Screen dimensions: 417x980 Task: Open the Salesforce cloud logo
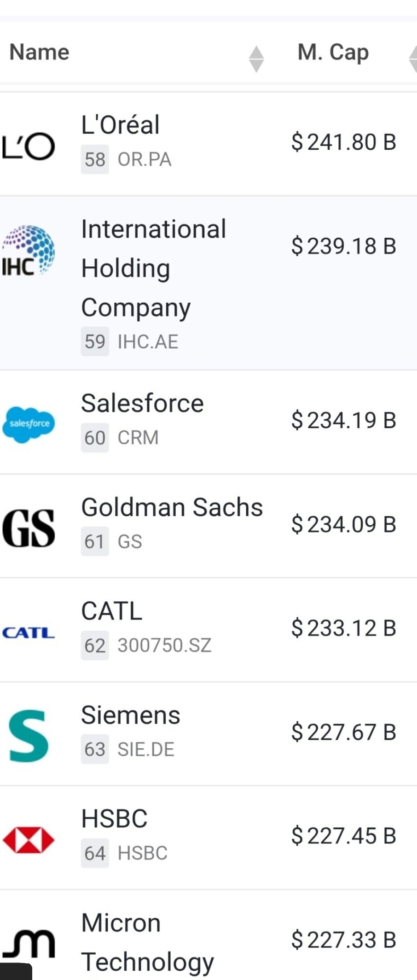[x=29, y=425]
